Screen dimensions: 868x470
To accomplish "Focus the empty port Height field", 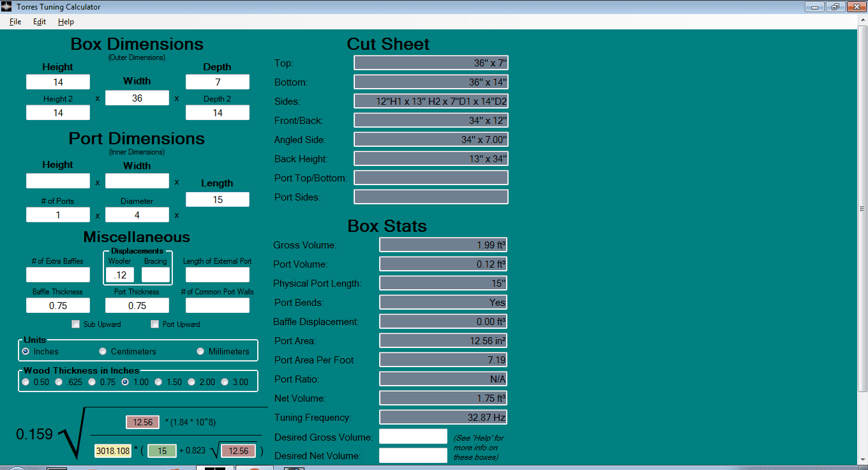I will [x=58, y=181].
